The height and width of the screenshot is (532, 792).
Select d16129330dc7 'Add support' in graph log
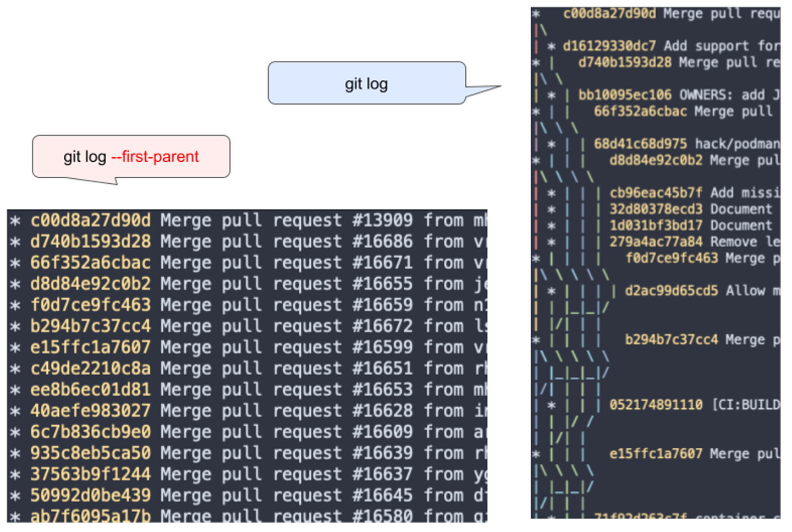tap(671, 46)
